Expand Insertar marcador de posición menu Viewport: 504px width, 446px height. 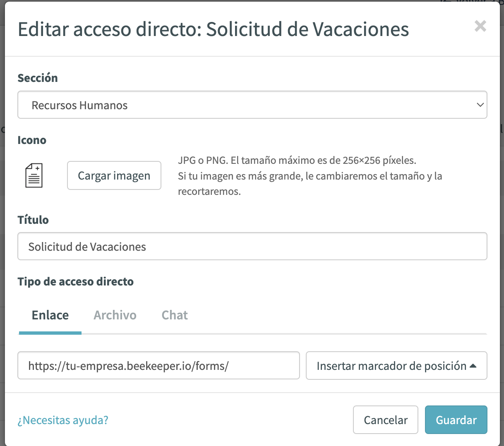(x=396, y=365)
